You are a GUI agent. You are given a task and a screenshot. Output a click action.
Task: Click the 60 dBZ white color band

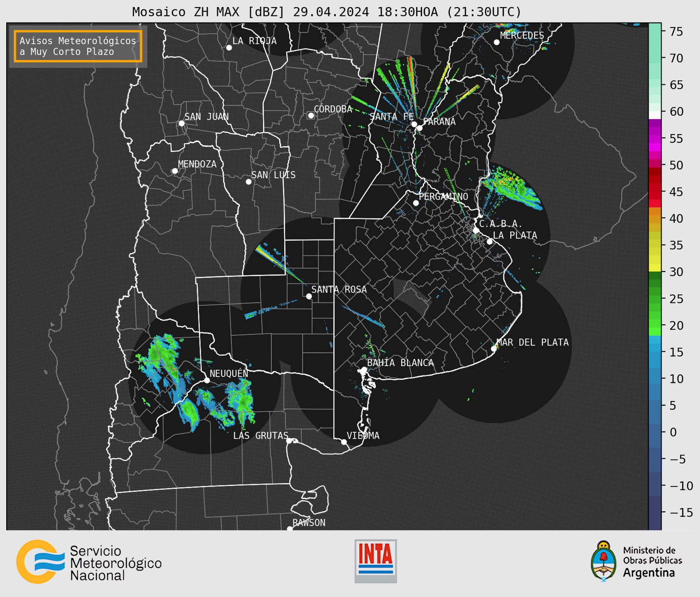pyautogui.click(x=655, y=115)
